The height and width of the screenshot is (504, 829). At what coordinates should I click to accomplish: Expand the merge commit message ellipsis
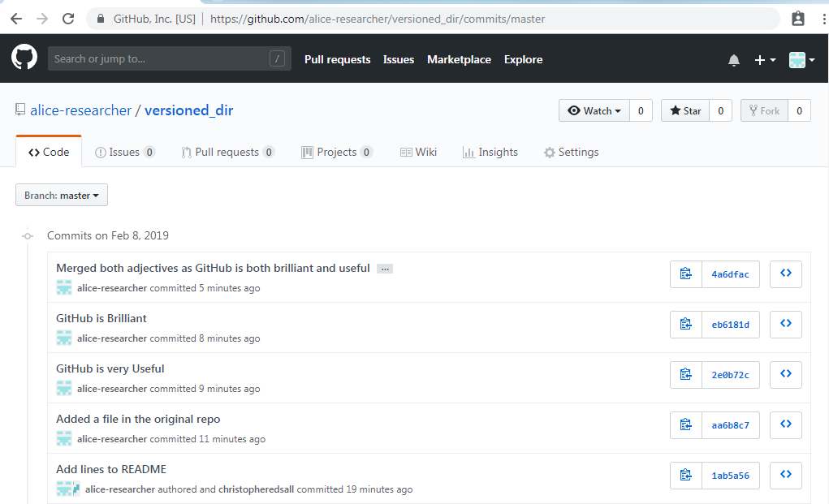pos(385,269)
